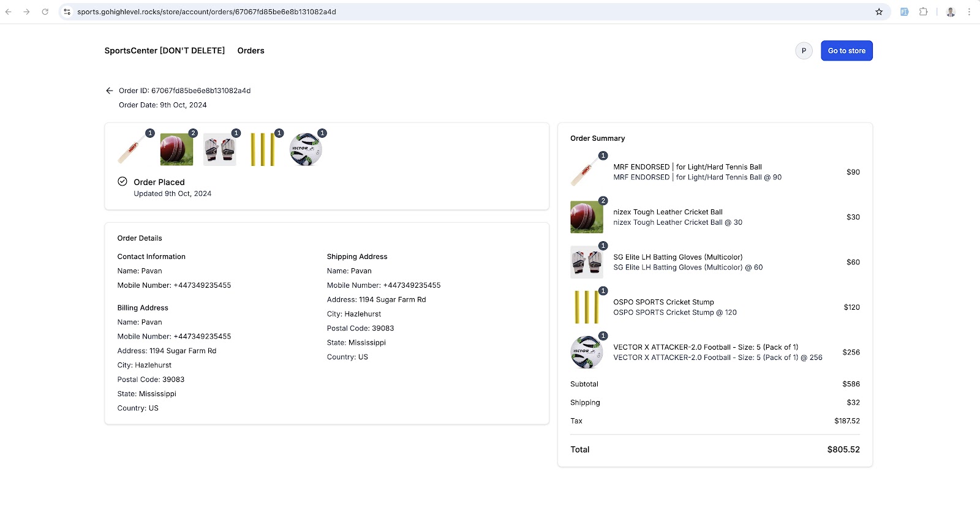Image resolution: width=980 pixels, height=532 pixels.
Task: Click the nizex ball image in Order Summary
Action: [x=587, y=217]
